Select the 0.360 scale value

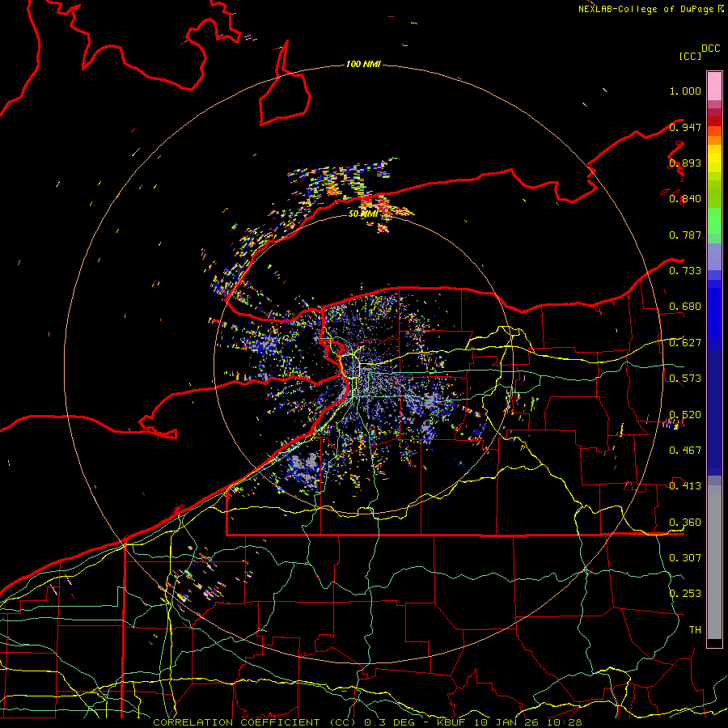pyautogui.click(x=685, y=522)
